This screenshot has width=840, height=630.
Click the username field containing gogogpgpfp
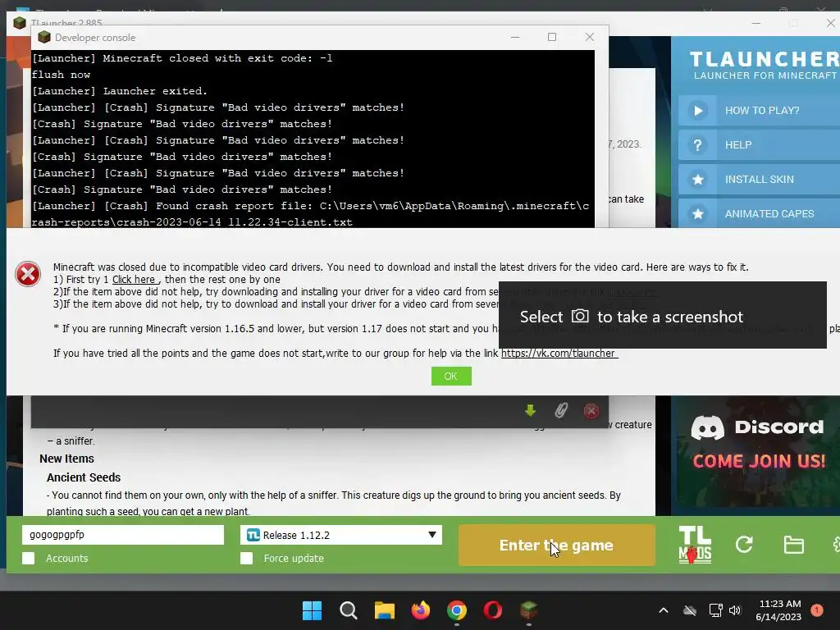pyautogui.click(x=123, y=535)
